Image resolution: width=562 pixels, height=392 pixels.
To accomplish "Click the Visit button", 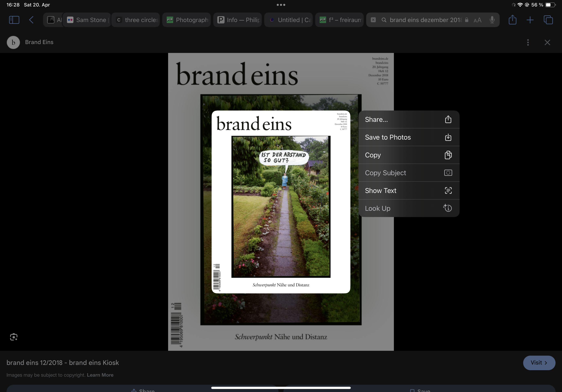I will coord(539,362).
